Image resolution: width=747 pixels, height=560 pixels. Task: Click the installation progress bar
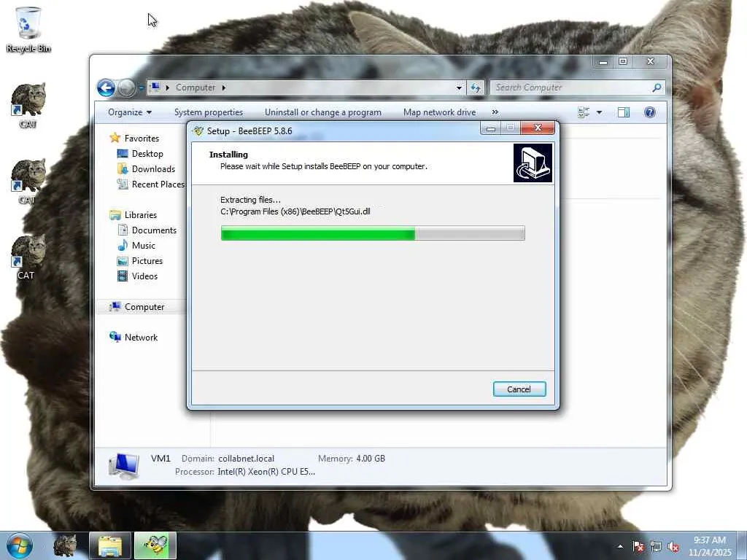click(x=373, y=233)
